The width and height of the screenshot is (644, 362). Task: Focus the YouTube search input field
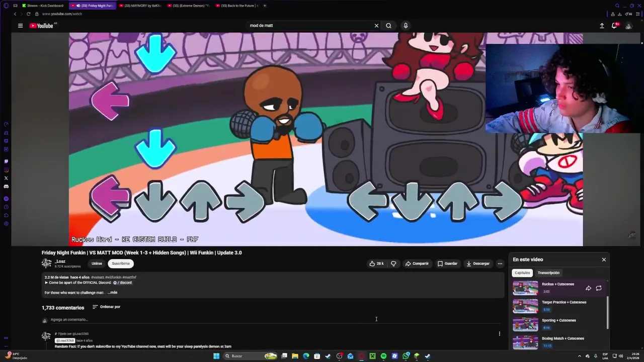click(309, 26)
